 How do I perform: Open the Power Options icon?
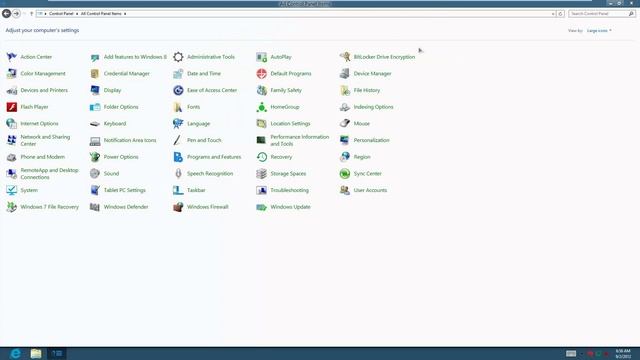coord(95,157)
